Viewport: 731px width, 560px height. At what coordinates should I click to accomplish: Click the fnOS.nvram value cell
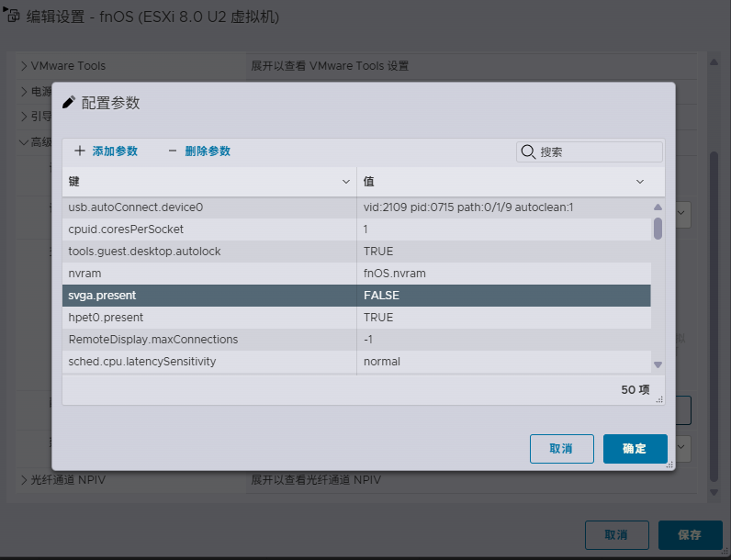394,274
